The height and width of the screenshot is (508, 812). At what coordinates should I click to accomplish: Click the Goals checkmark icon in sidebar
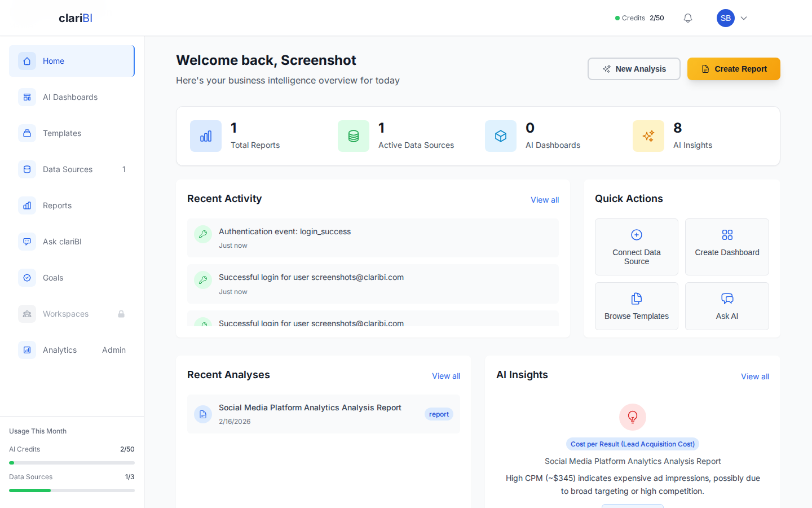[x=27, y=278]
